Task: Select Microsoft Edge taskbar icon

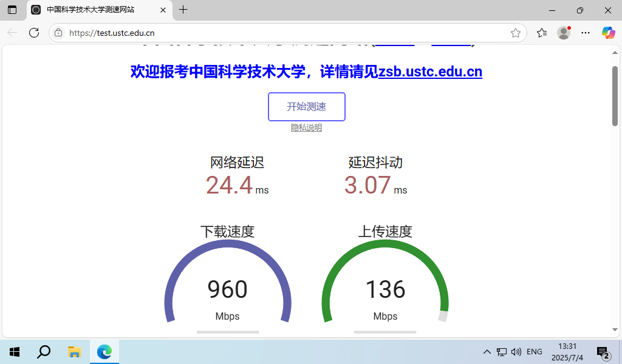Action: coord(104,352)
